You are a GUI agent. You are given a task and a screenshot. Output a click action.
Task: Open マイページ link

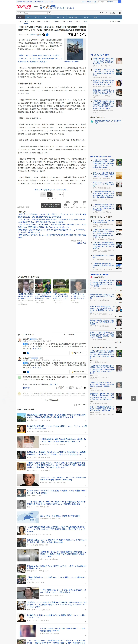point(103,13)
